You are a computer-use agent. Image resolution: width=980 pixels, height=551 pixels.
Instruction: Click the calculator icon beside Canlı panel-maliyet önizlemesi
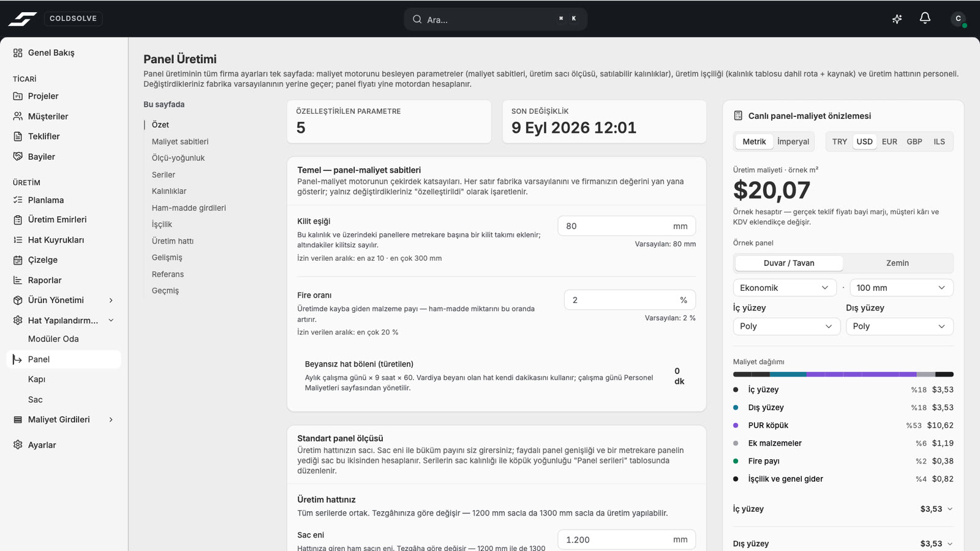pos(738,116)
